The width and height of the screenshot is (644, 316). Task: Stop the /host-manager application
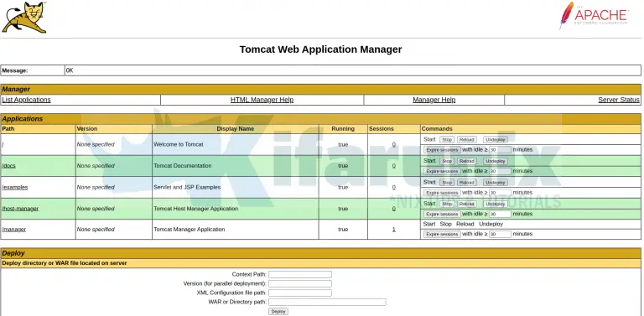click(447, 204)
